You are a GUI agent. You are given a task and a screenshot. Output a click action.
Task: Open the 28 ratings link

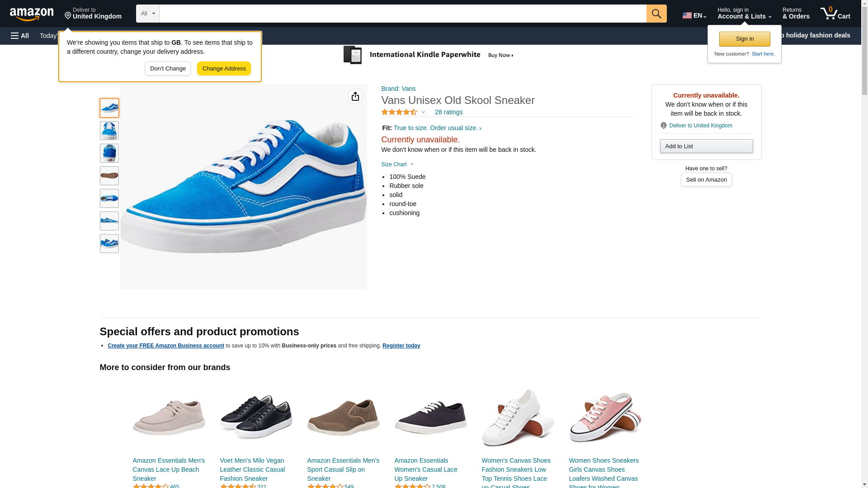[x=448, y=112]
